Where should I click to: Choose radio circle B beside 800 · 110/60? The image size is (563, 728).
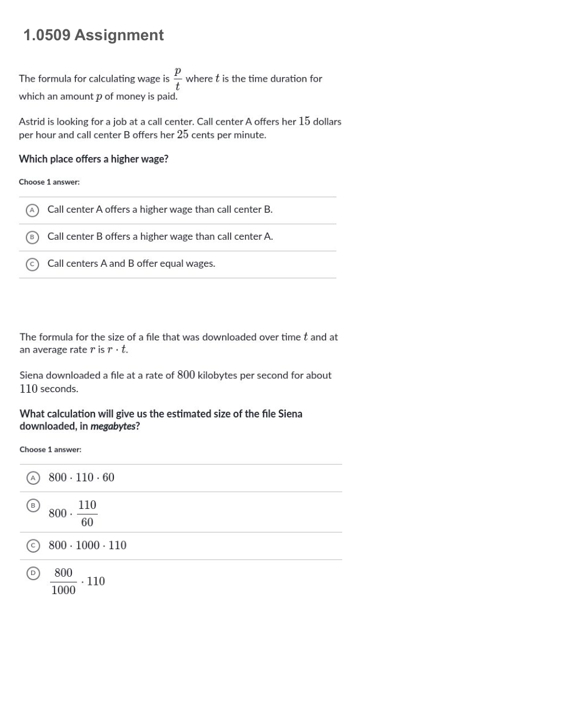click(33, 505)
